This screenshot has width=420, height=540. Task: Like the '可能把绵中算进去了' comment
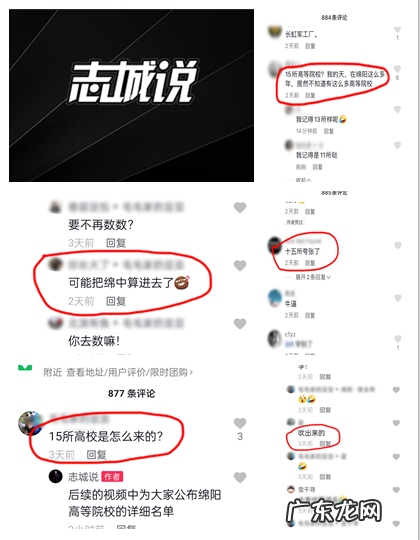(x=240, y=265)
